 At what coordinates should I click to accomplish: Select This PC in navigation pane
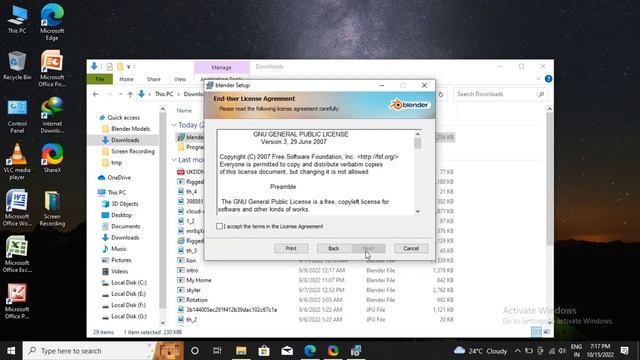pos(116,192)
